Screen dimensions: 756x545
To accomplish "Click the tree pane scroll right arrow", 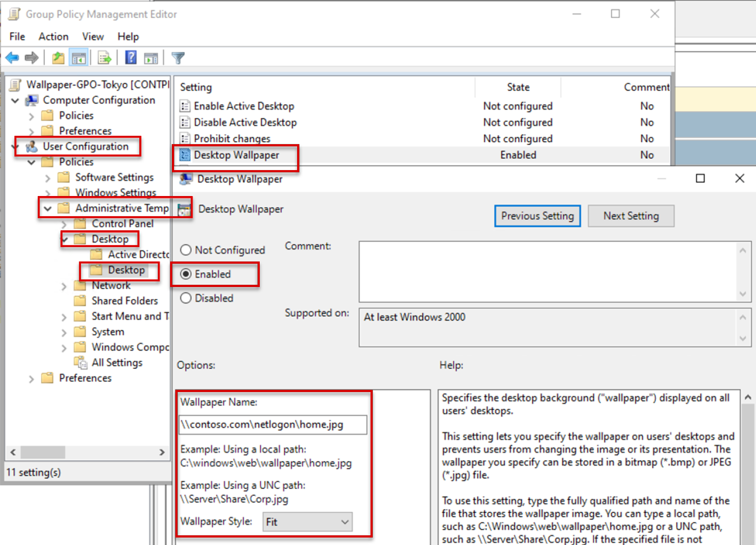I will click(162, 452).
